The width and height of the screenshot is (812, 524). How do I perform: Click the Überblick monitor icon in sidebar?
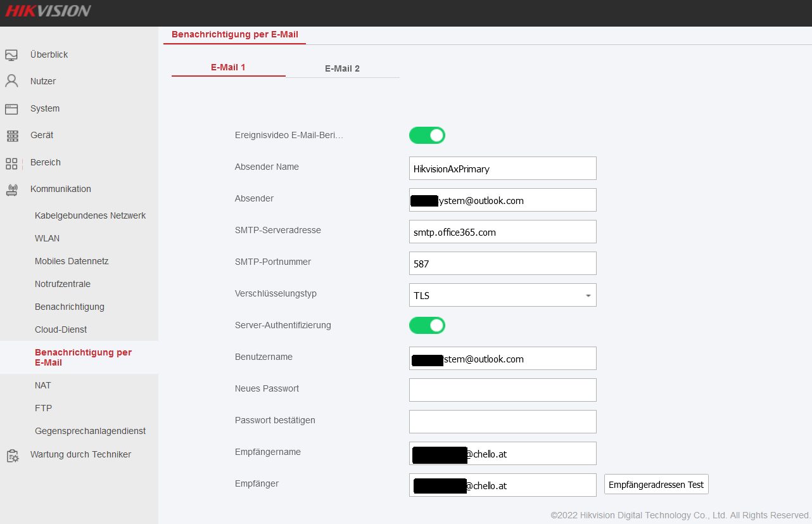11,55
